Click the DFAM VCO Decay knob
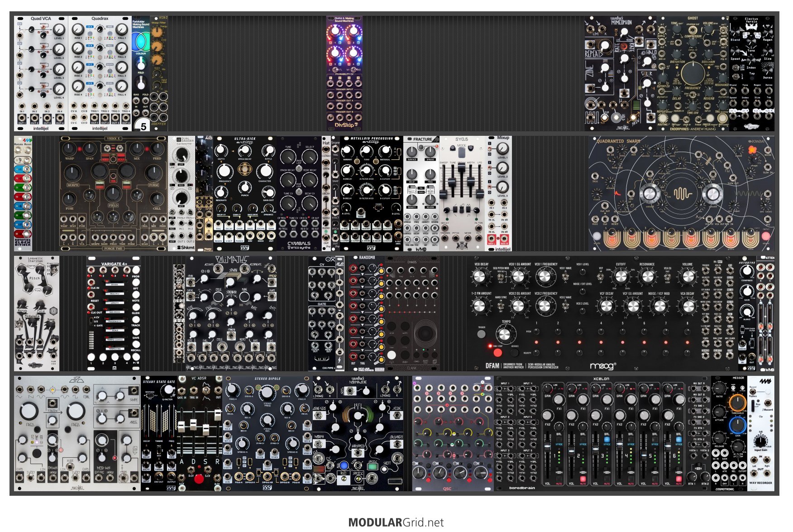Image resolution: width=793 pixels, height=532 pixels. (x=479, y=276)
